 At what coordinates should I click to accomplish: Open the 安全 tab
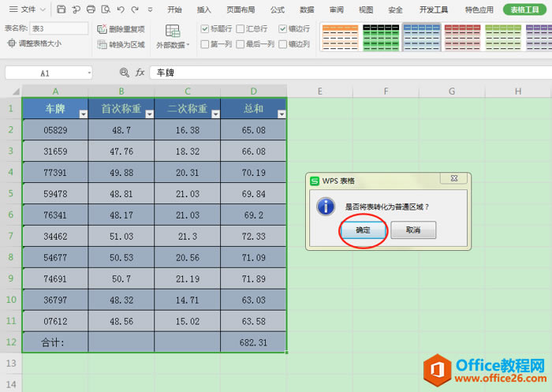[395, 10]
